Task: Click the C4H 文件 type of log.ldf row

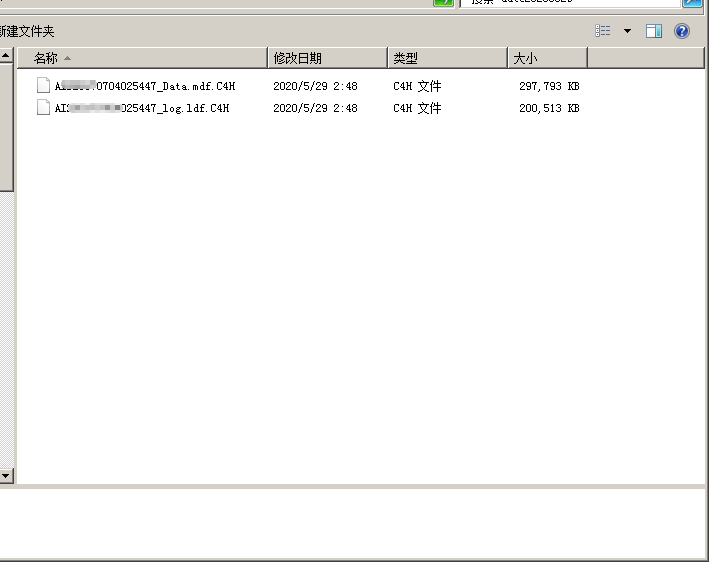Action: [x=417, y=108]
